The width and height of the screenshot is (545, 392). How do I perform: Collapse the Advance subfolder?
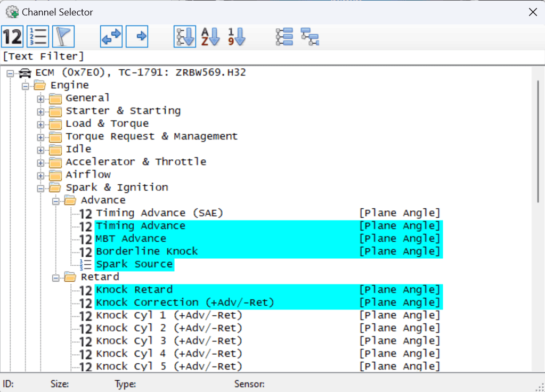point(55,201)
